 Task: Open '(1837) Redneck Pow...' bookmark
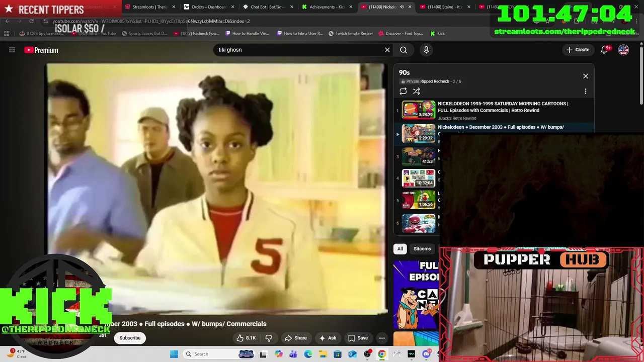[196, 34]
